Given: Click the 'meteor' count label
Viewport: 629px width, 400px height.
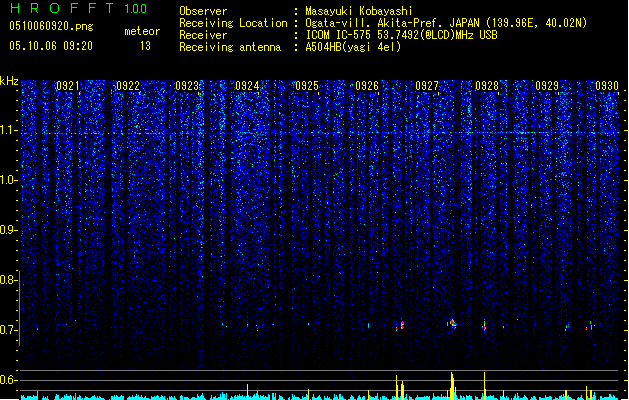Looking at the screenshot, I should coord(142,31).
